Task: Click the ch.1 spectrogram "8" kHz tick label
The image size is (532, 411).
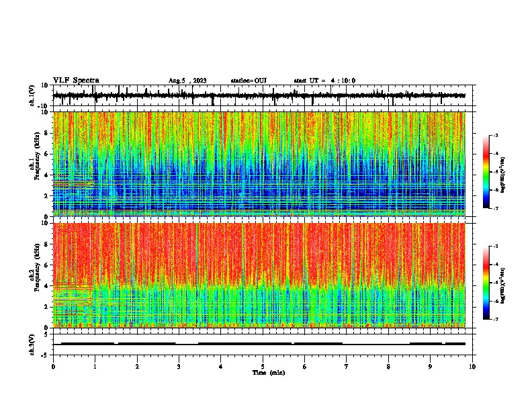Action: pos(46,133)
